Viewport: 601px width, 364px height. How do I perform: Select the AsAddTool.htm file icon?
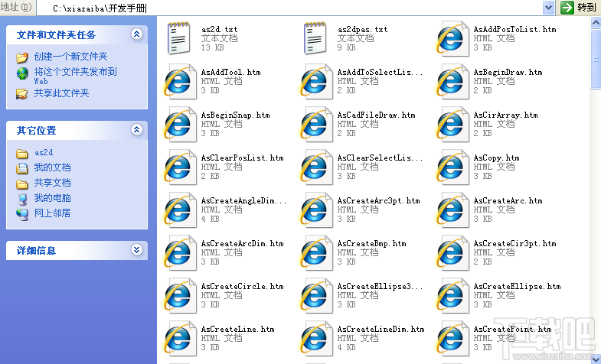pos(179,82)
